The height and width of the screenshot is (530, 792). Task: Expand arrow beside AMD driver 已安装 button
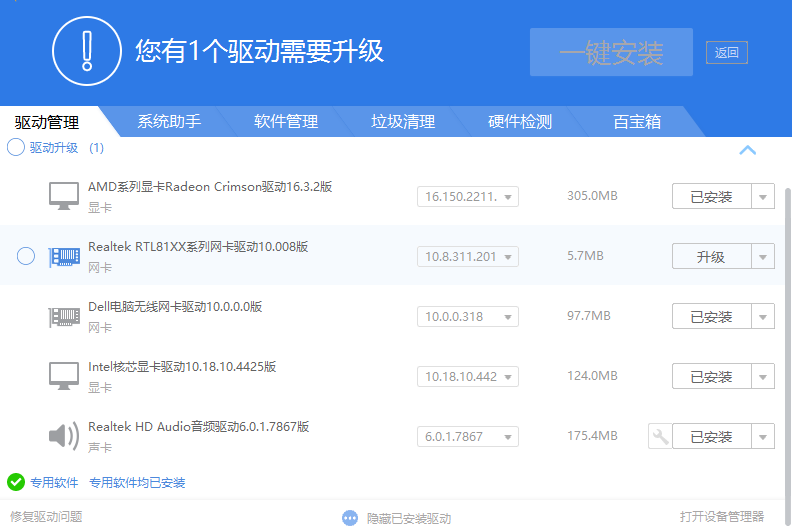(763, 197)
